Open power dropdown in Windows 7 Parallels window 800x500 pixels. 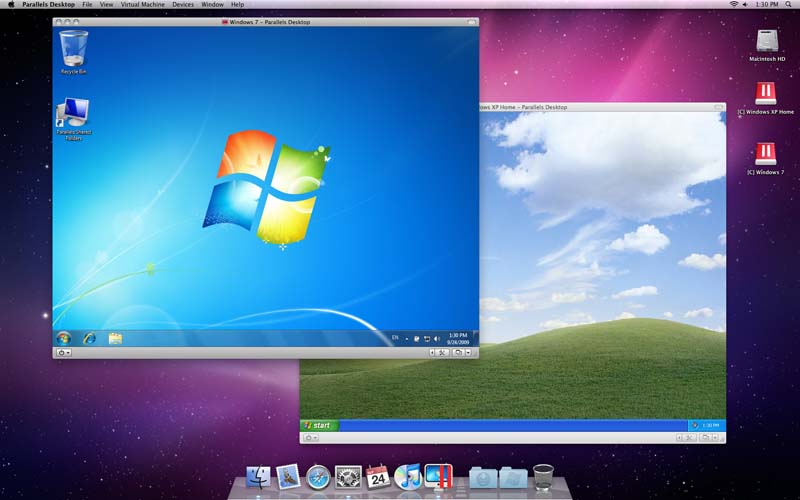click(x=64, y=353)
